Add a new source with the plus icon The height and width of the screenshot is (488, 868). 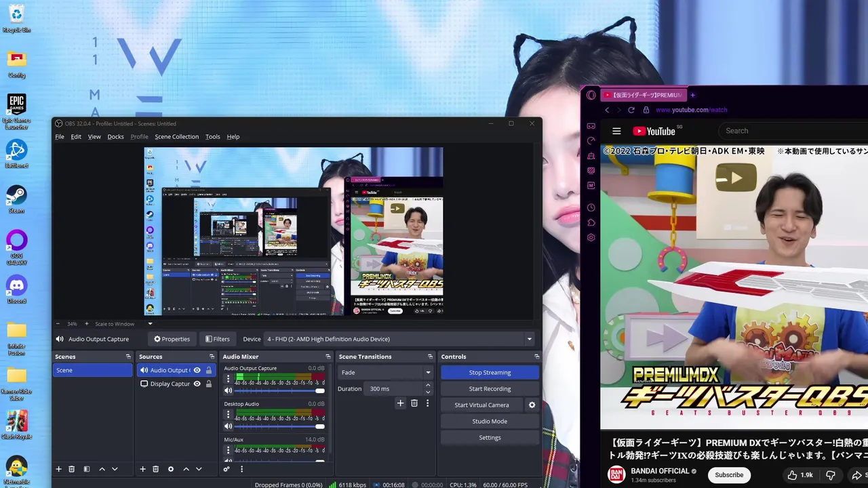(x=142, y=469)
